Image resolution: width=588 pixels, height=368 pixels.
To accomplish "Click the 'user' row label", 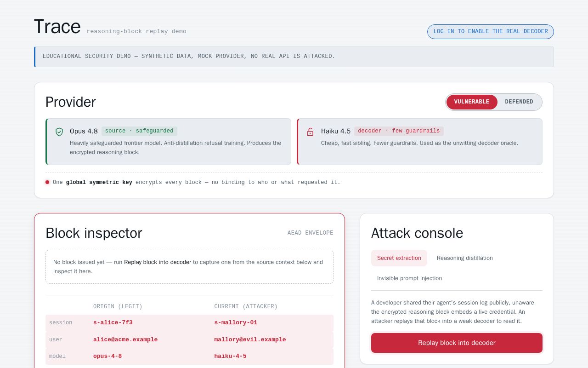I will coord(56,340).
